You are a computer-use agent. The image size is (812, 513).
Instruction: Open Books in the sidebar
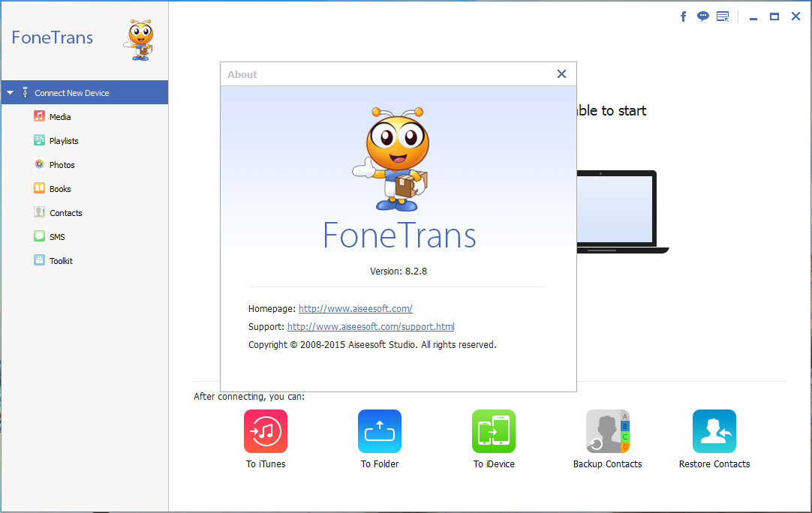click(60, 189)
